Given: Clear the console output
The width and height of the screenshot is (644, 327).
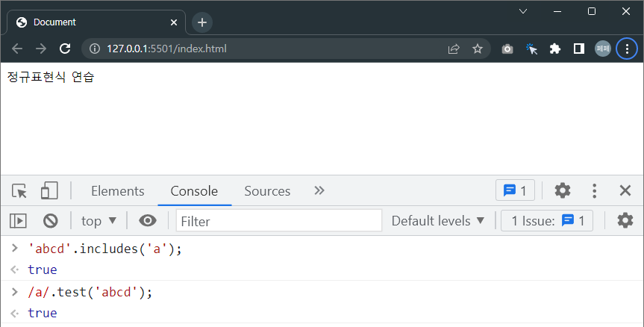Looking at the screenshot, I should tap(51, 221).
